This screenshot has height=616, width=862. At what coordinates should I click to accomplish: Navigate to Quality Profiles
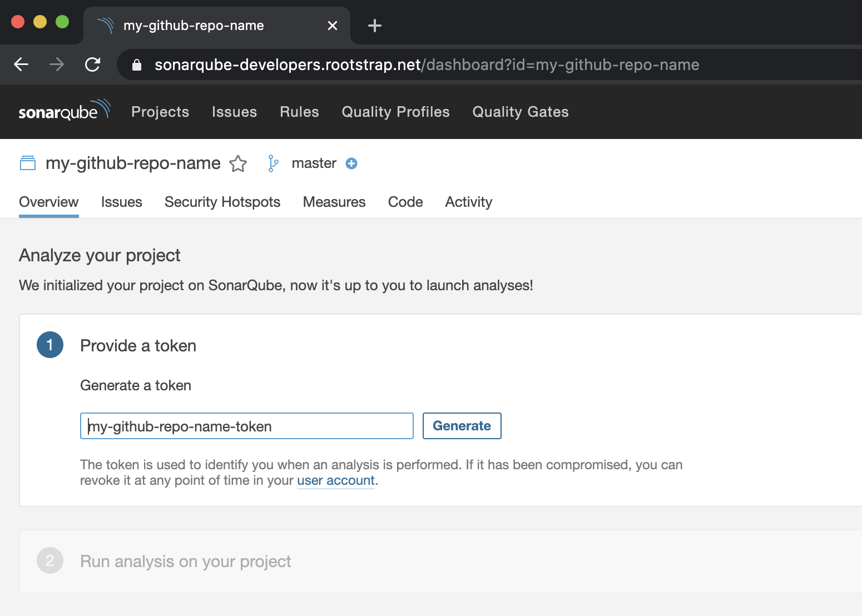[395, 112]
